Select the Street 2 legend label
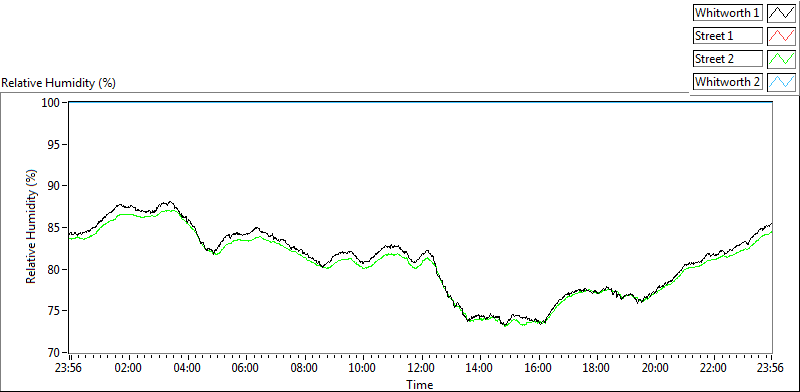This screenshot has width=800, height=392. pyautogui.click(x=728, y=59)
